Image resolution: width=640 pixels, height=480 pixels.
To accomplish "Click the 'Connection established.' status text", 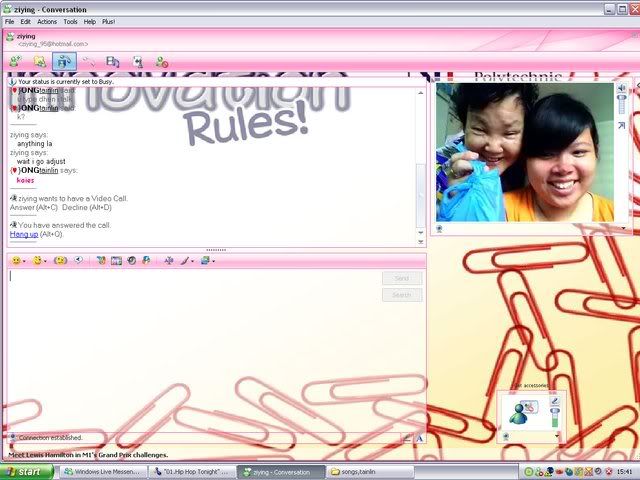I will (x=51, y=438).
